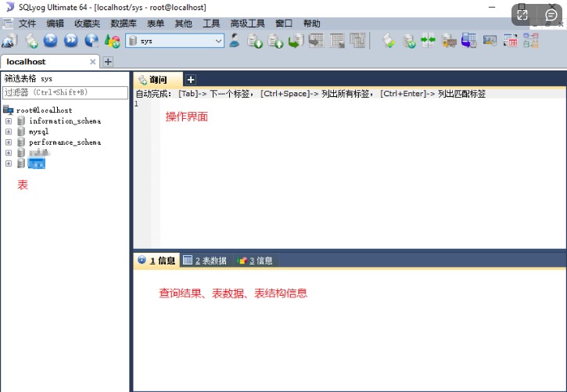Add a new connection tab with plus button
This screenshot has height=392, width=567.
(108, 62)
